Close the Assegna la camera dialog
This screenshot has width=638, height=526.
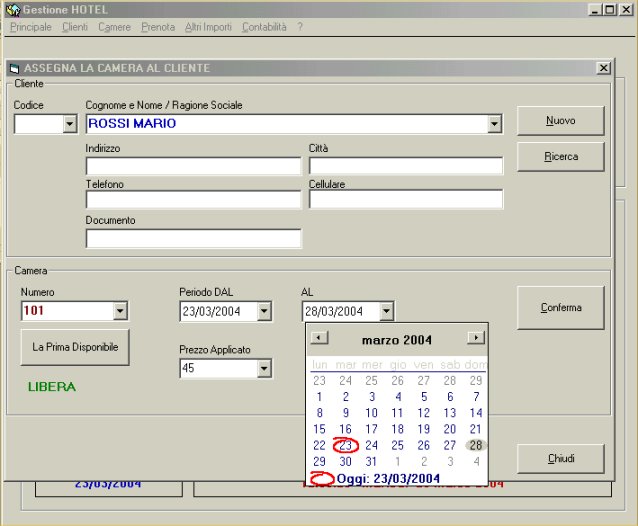click(603, 68)
